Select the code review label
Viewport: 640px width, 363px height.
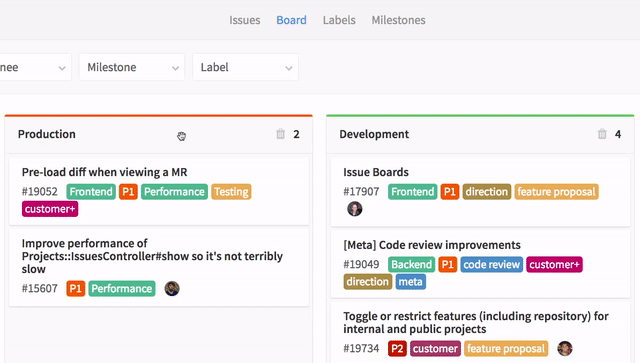tap(491, 265)
